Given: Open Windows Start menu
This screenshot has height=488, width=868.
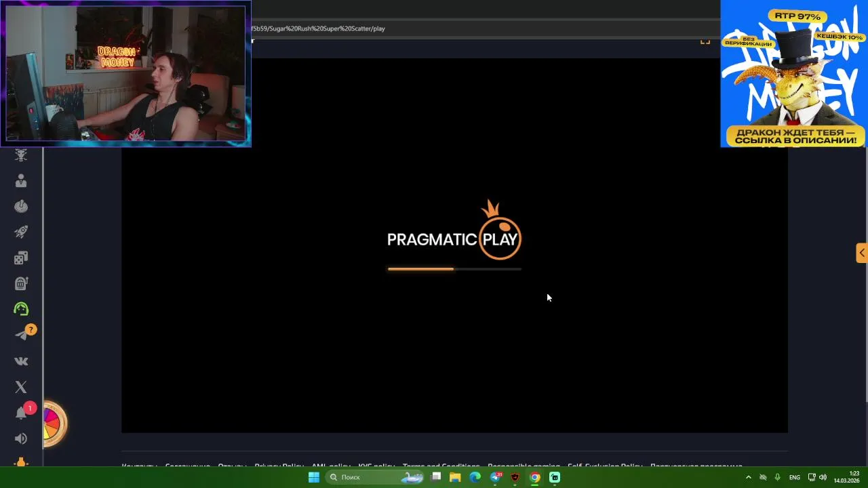Looking at the screenshot, I should [x=313, y=477].
